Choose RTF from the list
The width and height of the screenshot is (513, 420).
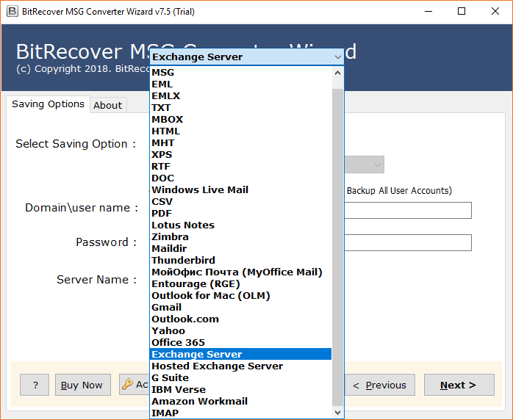pyautogui.click(x=240, y=167)
